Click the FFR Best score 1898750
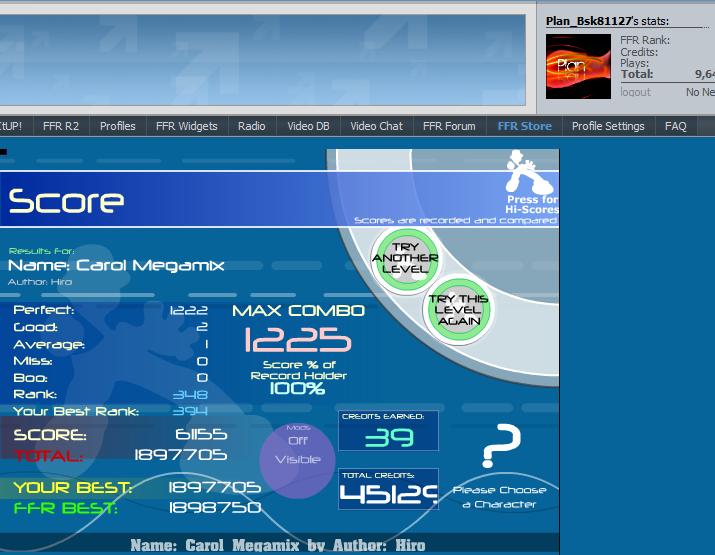The height and width of the screenshot is (555, 715). point(215,507)
